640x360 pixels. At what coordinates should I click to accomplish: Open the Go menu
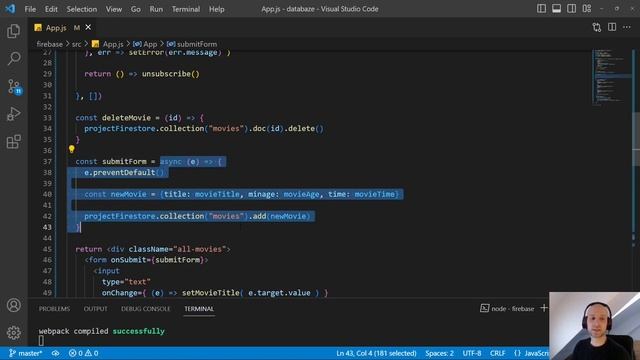coord(136,9)
